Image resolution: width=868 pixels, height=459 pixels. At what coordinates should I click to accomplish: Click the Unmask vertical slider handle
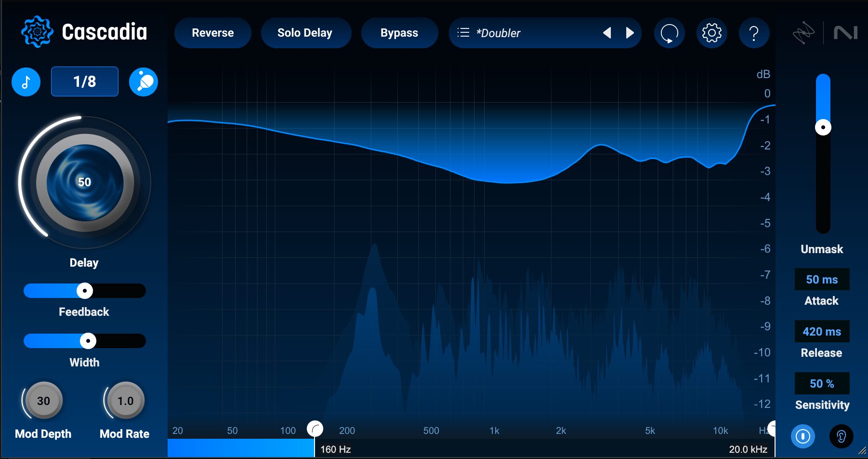tap(823, 127)
